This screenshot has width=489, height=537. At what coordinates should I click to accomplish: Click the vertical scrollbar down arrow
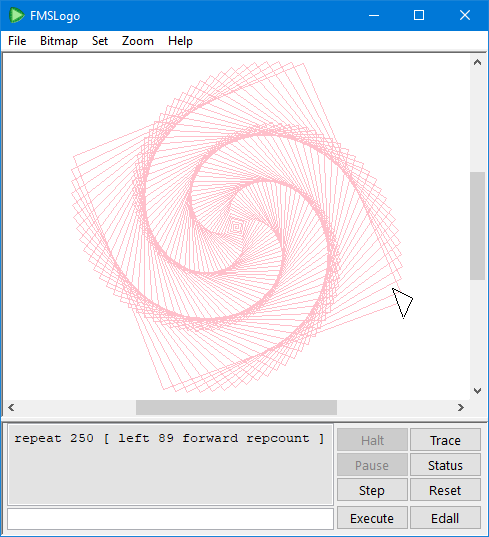pyautogui.click(x=477, y=391)
